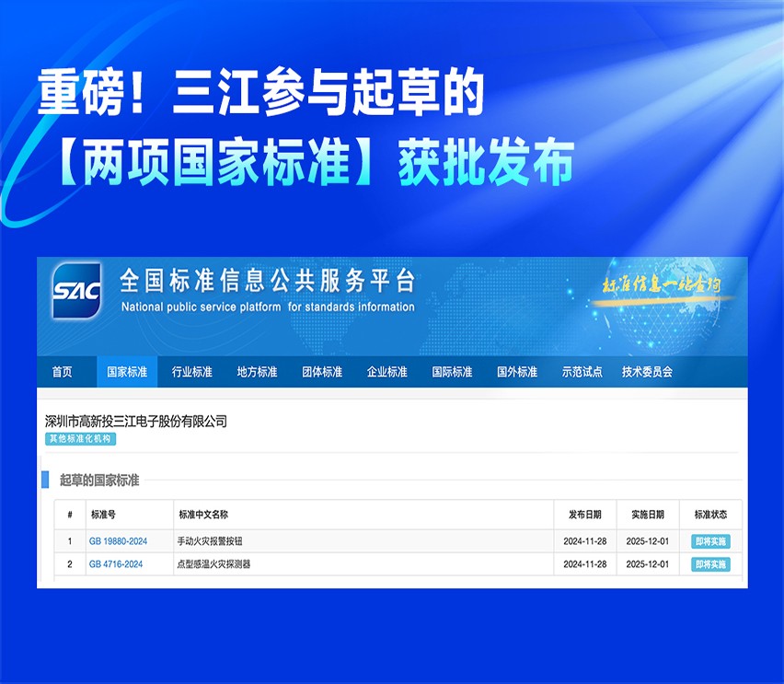Go to the 示范试点 tab
Screen dimensions: 784x684
[582, 372]
